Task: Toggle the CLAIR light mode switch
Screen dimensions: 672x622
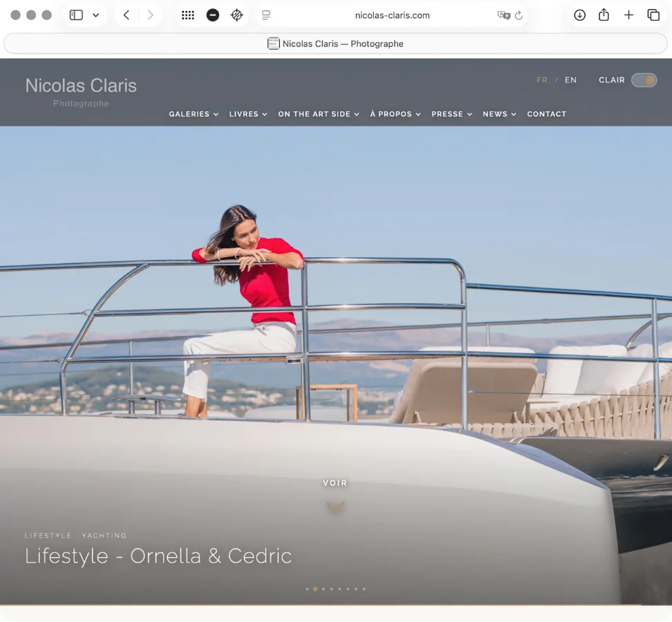Action: (644, 80)
